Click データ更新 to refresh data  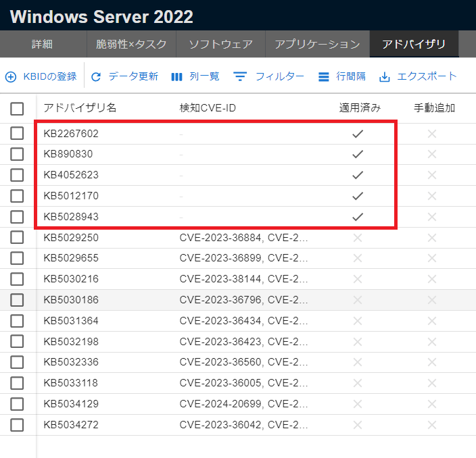125,77
